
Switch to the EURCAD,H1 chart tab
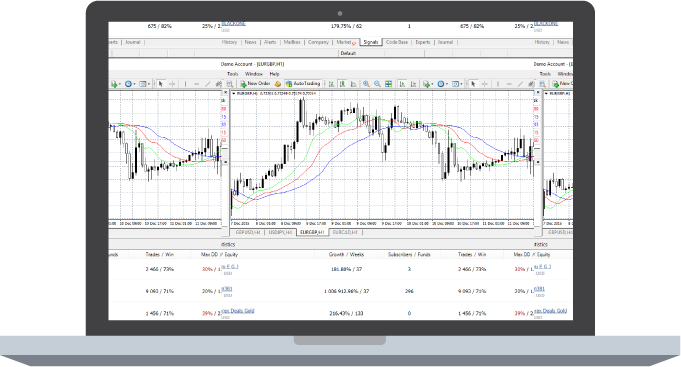pyautogui.click(x=345, y=233)
